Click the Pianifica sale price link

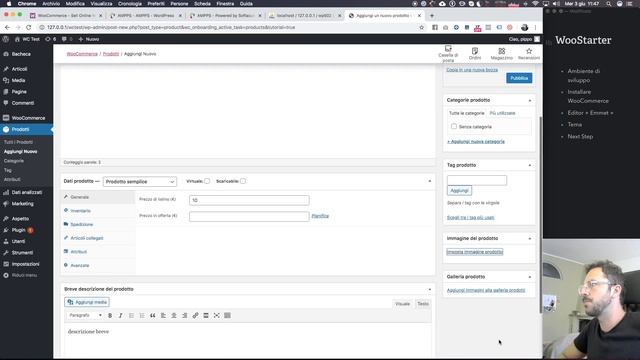pyautogui.click(x=320, y=216)
